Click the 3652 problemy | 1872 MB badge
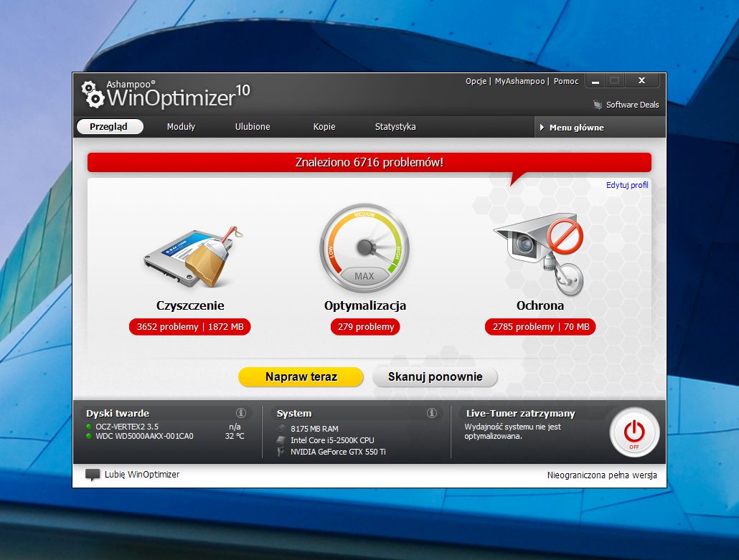Image resolution: width=739 pixels, height=560 pixels. pos(190,327)
